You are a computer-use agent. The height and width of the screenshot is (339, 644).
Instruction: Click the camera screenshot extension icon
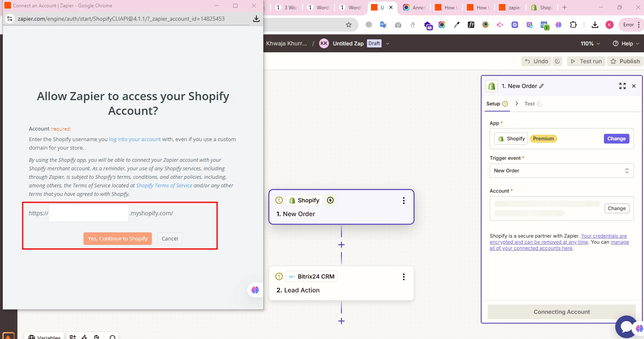tap(398, 25)
